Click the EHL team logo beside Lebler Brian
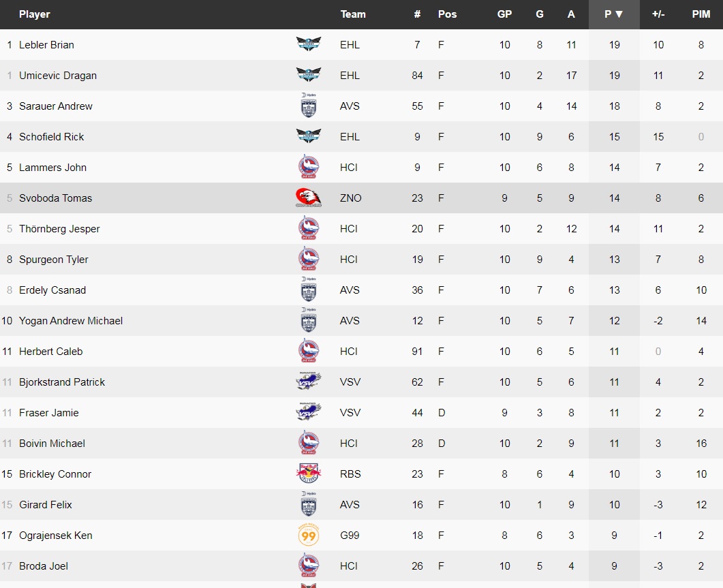 pos(309,45)
